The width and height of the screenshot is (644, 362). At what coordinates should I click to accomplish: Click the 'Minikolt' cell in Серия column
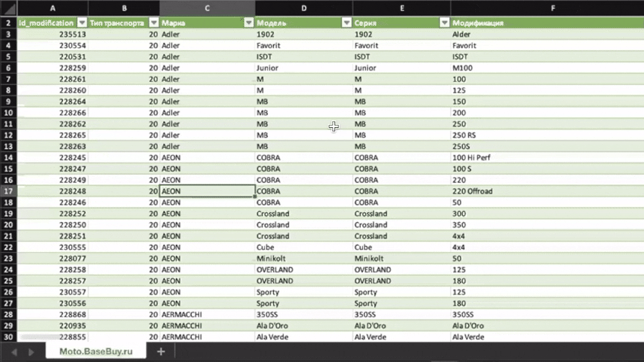click(x=402, y=259)
